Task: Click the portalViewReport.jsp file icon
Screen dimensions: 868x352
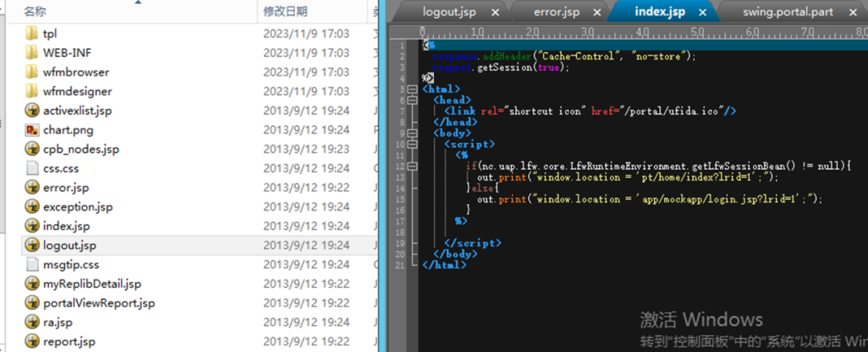Action: pyautogui.click(x=31, y=303)
